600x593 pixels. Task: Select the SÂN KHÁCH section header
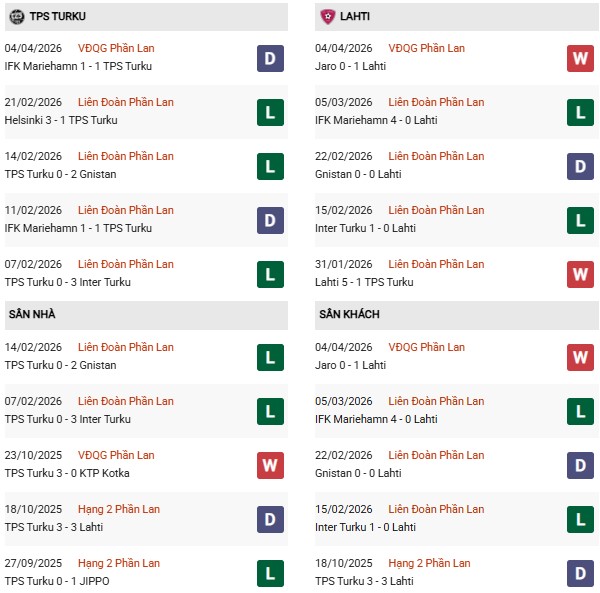pos(351,314)
